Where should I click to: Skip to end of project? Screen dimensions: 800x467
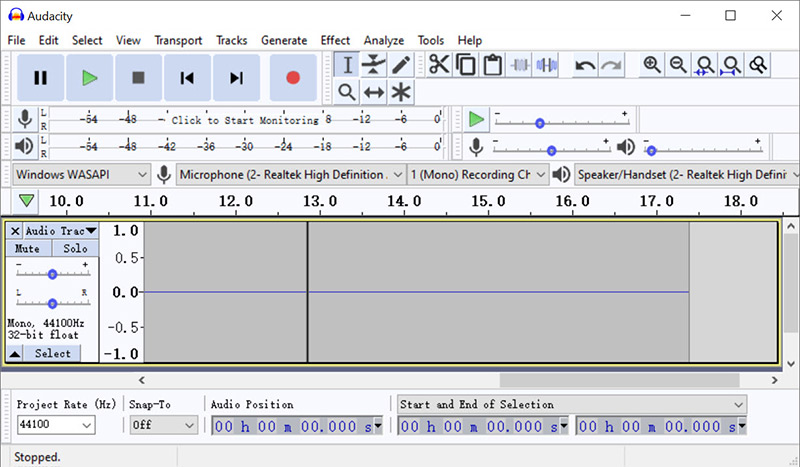pyautogui.click(x=236, y=78)
